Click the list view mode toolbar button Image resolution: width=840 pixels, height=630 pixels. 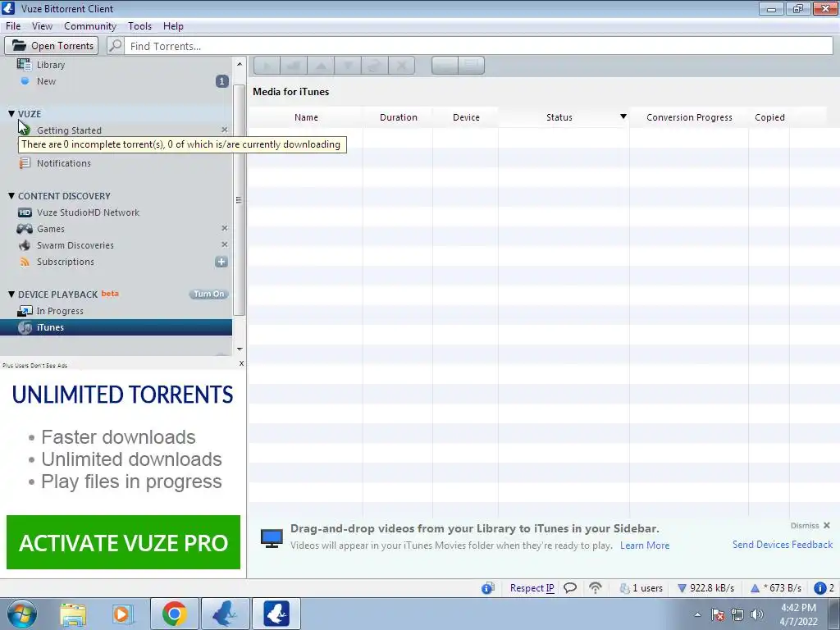(445, 66)
